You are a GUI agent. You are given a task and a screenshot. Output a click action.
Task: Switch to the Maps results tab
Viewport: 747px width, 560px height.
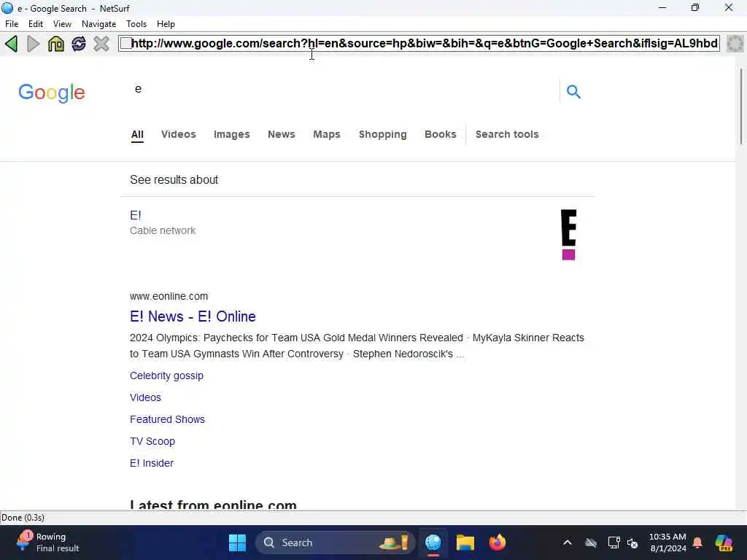327,134
